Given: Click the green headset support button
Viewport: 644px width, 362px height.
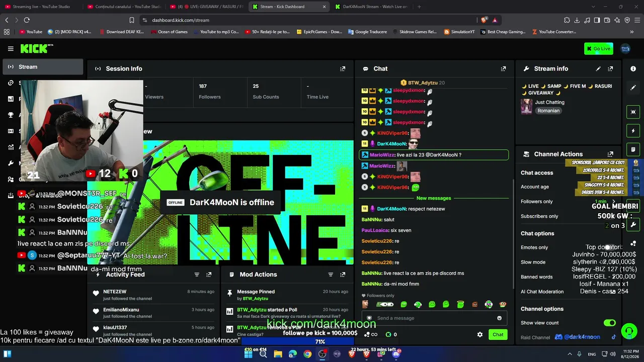Looking at the screenshot, I should (629, 331).
